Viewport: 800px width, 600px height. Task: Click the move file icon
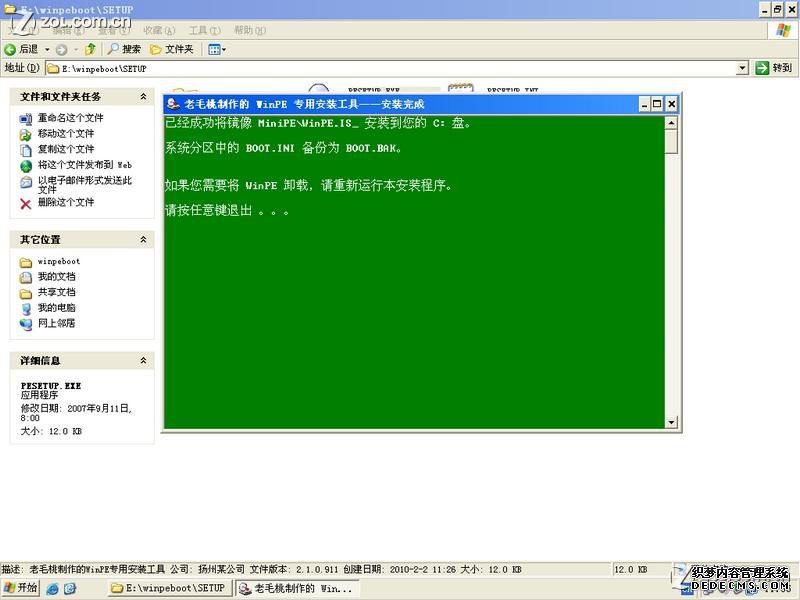(26, 135)
